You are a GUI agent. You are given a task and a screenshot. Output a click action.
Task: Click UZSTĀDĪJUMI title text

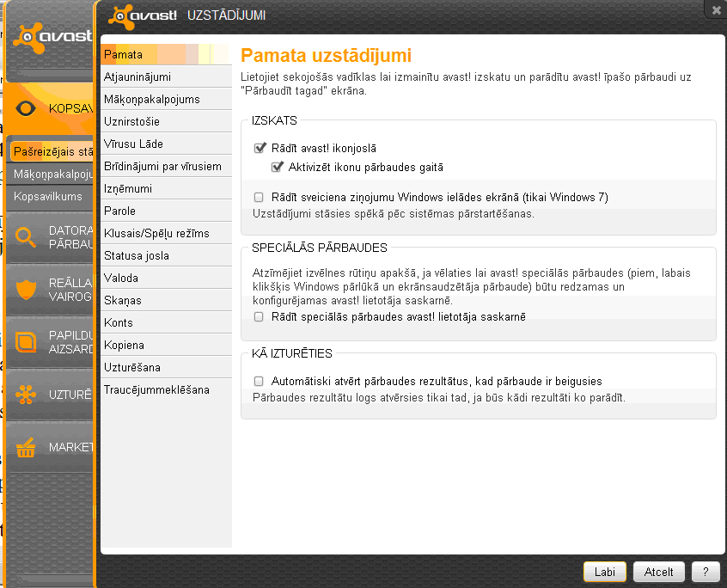click(226, 15)
